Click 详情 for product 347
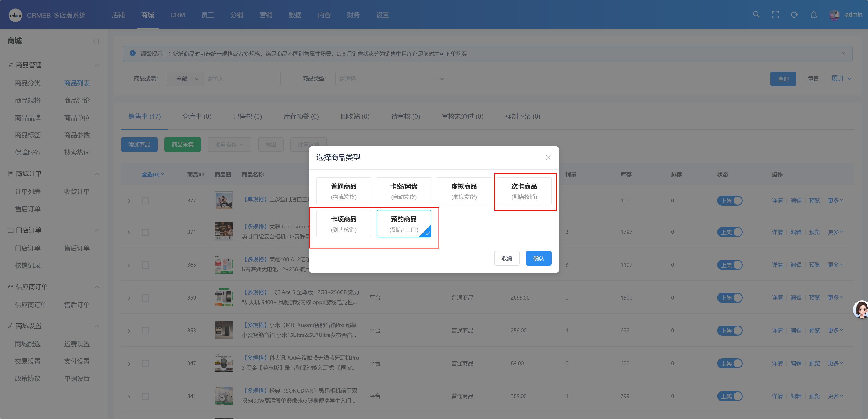This screenshot has height=419, width=868. (x=777, y=363)
